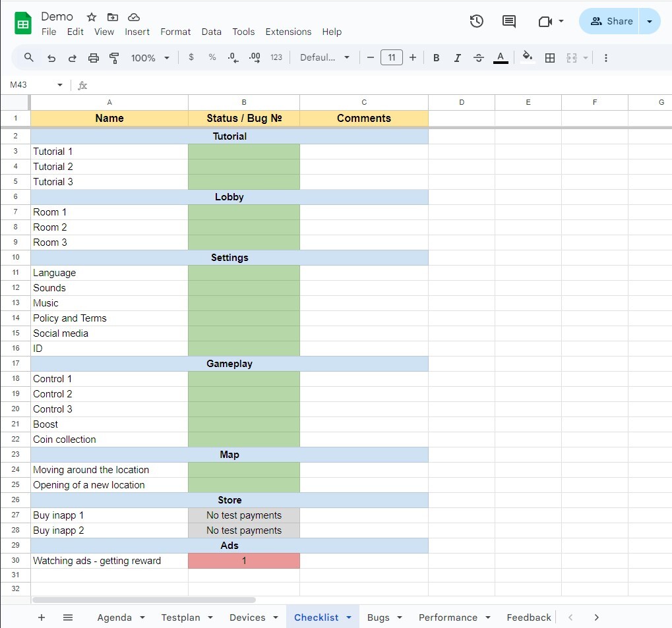Toggle strikethrough formatting
Viewport: 672px width, 628px height.
pyautogui.click(x=479, y=58)
